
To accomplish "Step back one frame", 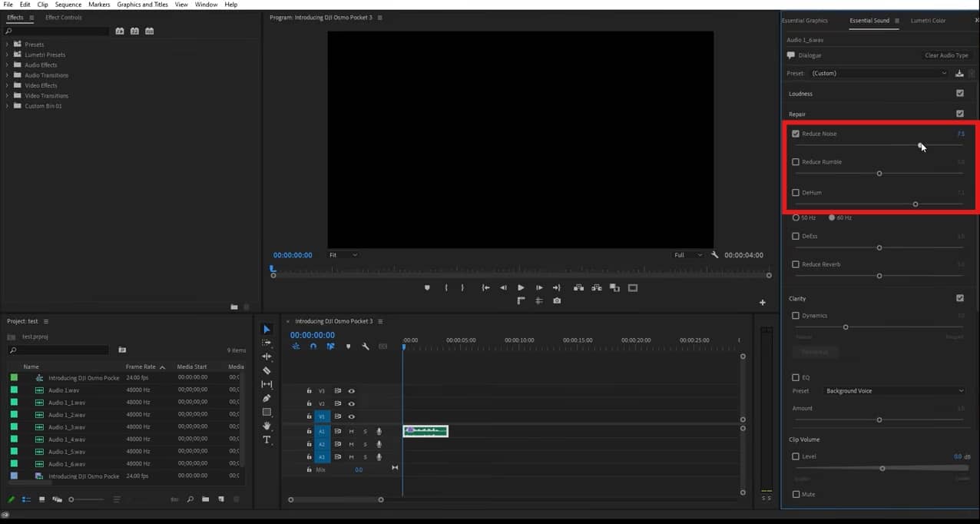I will pos(503,288).
